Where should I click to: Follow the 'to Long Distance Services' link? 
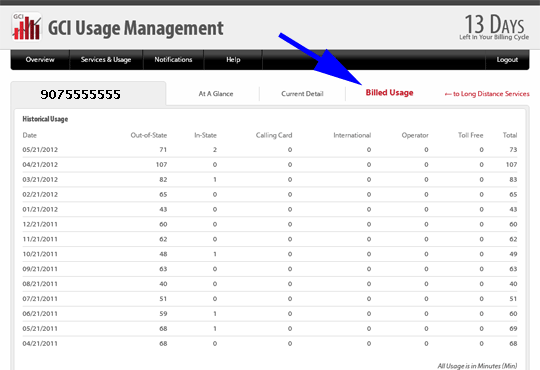(487, 94)
